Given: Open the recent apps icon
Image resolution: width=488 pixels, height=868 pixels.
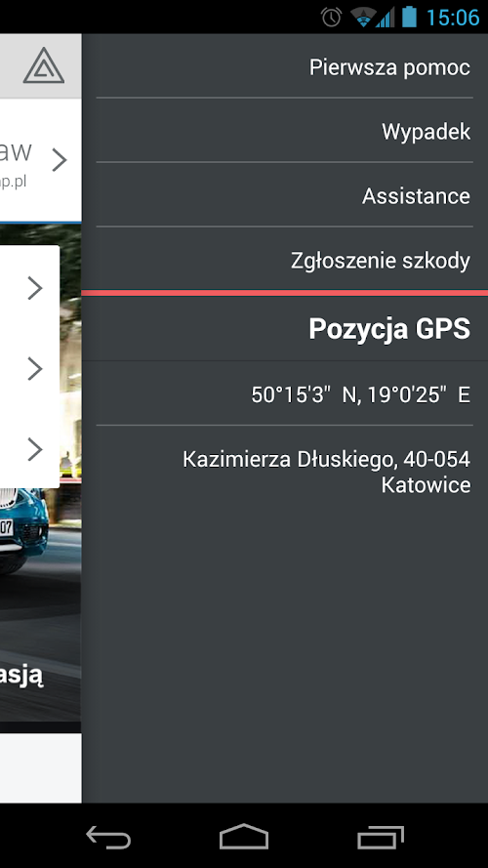Looking at the screenshot, I should click(x=380, y=836).
